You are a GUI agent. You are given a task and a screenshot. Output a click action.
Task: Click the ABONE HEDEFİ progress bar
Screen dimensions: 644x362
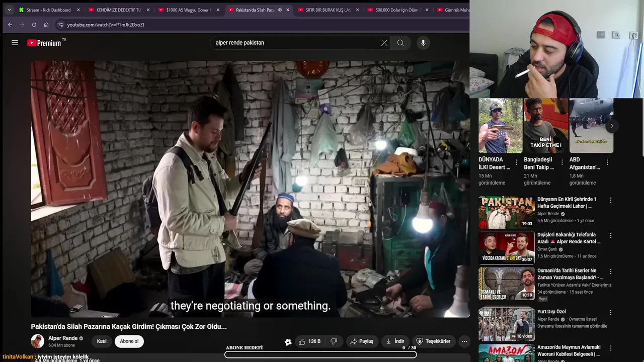tap(320, 354)
